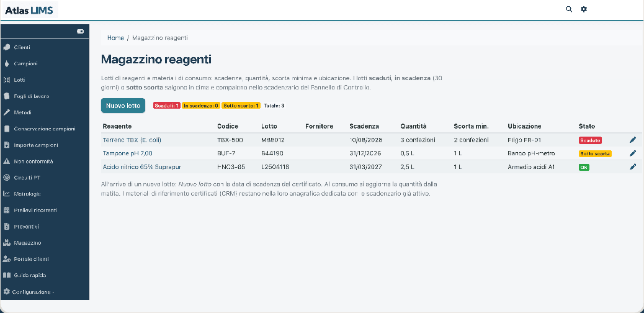Click the Preventivi document icon

[x=7, y=227]
